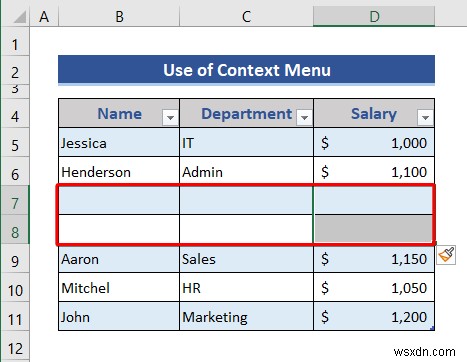Viewport: 467px width, 362px height.
Task: Click the empty Department cell in row 7
Action: [246, 200]
